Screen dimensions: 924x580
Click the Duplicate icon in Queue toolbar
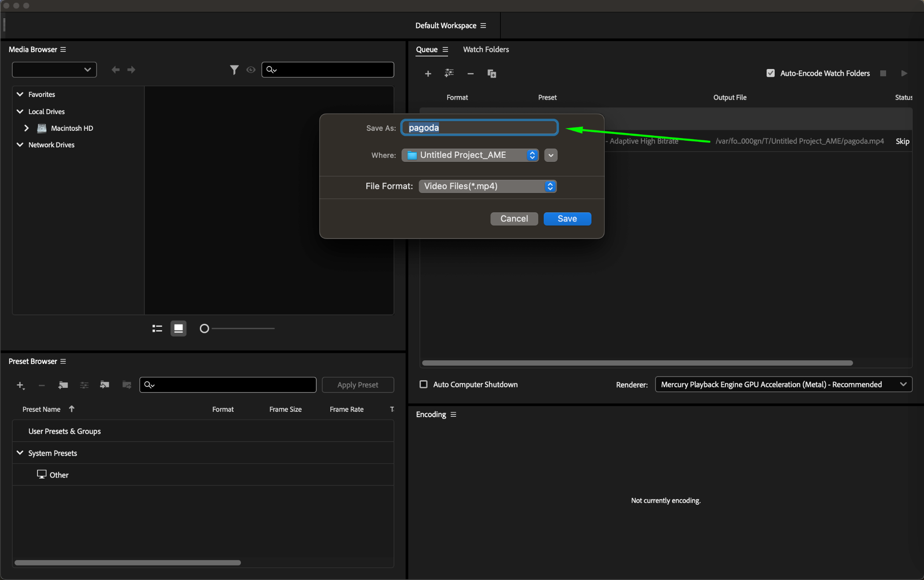click(492, 74)
